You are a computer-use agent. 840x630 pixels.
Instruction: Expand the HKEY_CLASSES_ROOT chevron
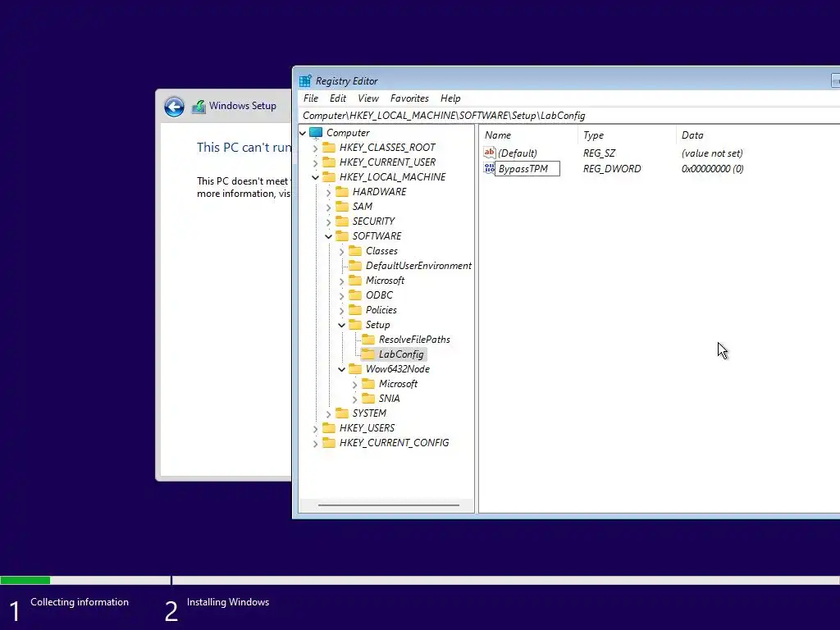(x=316, y=148)
